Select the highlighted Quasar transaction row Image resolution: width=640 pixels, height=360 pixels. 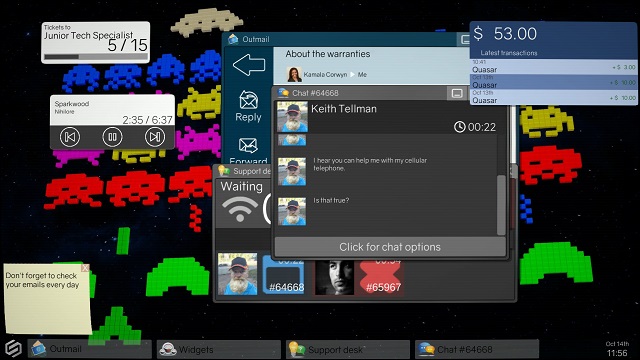pyautogui.click(x=553, y=82)
